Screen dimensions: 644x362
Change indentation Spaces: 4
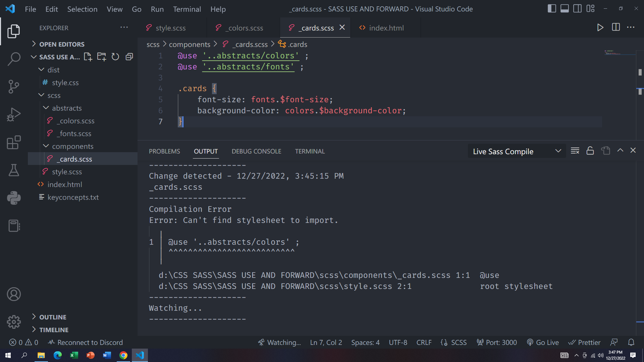[x=365, y=343]
